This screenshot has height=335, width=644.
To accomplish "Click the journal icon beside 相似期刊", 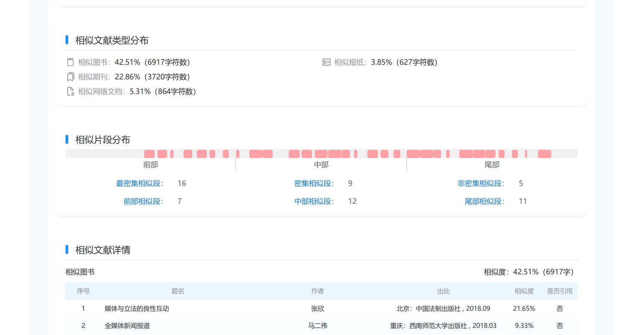I will click(71, 77).
